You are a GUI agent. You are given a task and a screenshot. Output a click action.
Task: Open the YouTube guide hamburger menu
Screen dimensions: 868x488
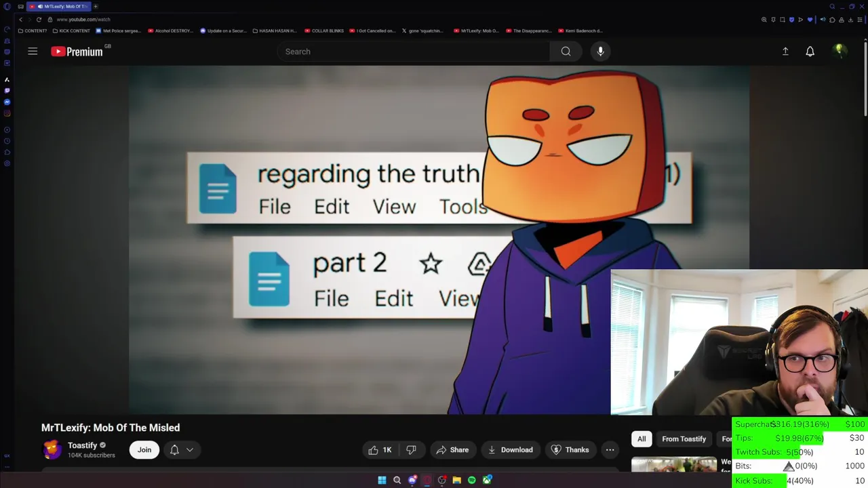tap(33, 52)
